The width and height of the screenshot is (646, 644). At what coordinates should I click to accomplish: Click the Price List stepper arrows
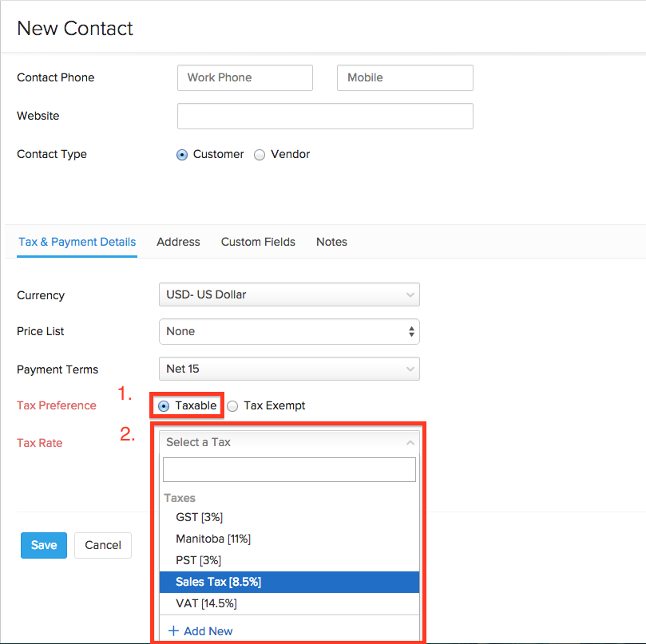point(410,331)
